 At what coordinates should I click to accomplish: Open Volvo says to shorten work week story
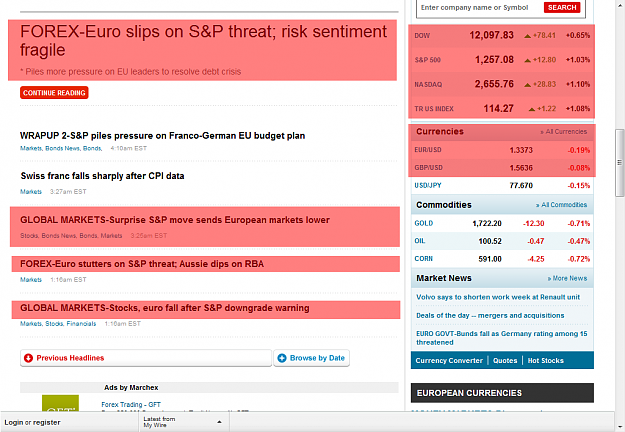click(x=498, y=297)
